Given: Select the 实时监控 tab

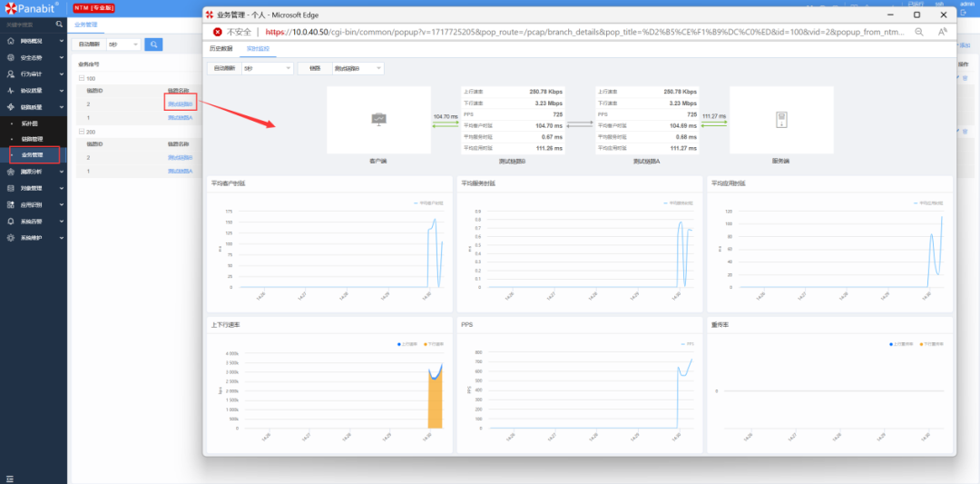Looking at the screenshot, I should click(258, 48).
